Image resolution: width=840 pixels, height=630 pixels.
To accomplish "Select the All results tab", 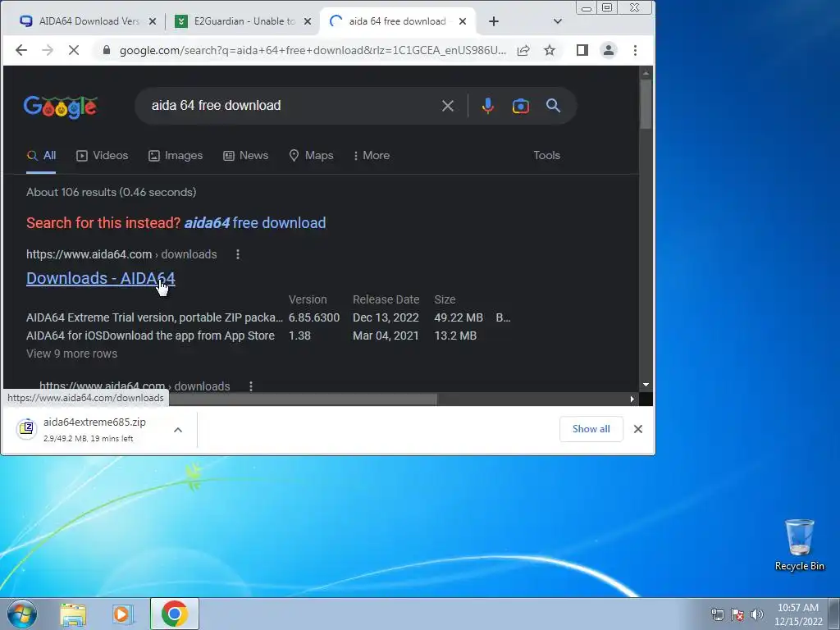I will 41,155.
